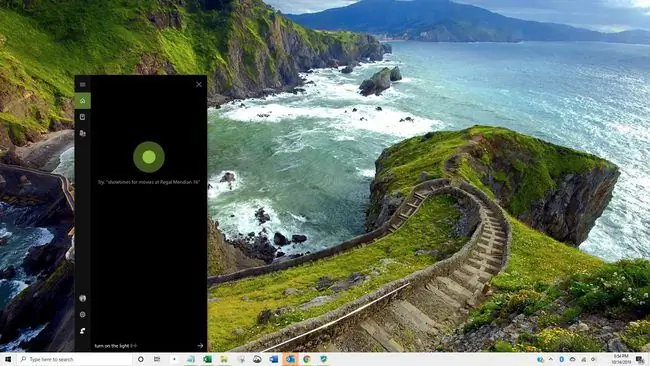Open the shield app on the taskbar
This screenshot has width=650, height=366.
pyautogui.click(x=323, y=359)
